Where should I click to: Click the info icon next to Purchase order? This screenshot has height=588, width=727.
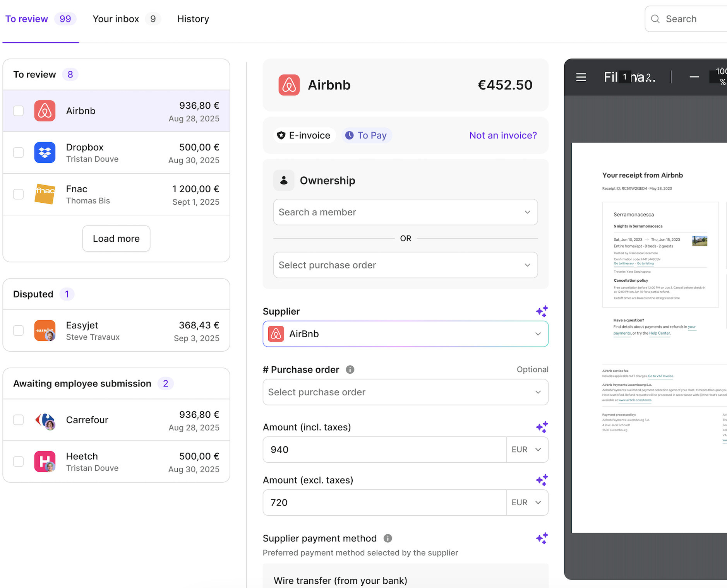[350, 369]
